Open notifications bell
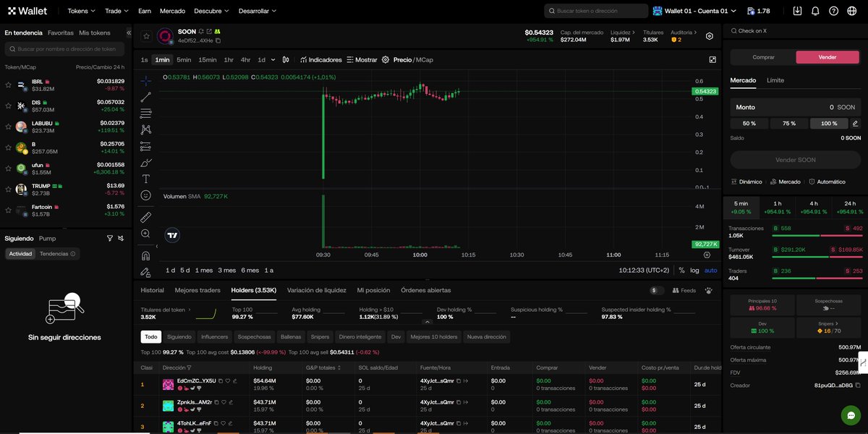The width and height of the screenshot is (868, 434). tap(815, 11)
